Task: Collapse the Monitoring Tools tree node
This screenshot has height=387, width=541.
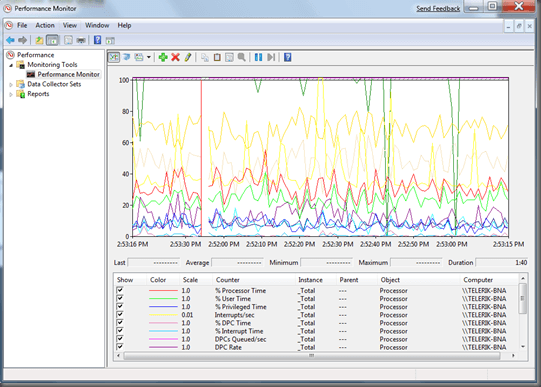Action: coord(11,65)
